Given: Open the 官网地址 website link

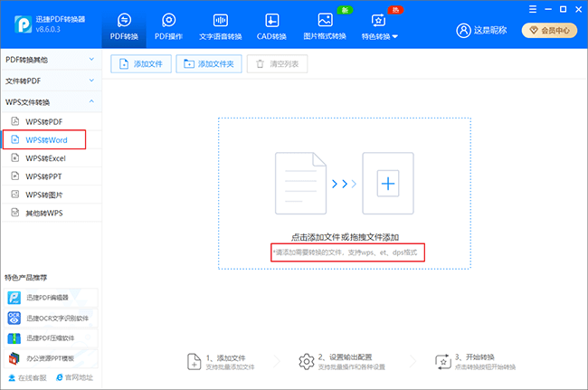Looking at the screenshot, I should 74,377.
